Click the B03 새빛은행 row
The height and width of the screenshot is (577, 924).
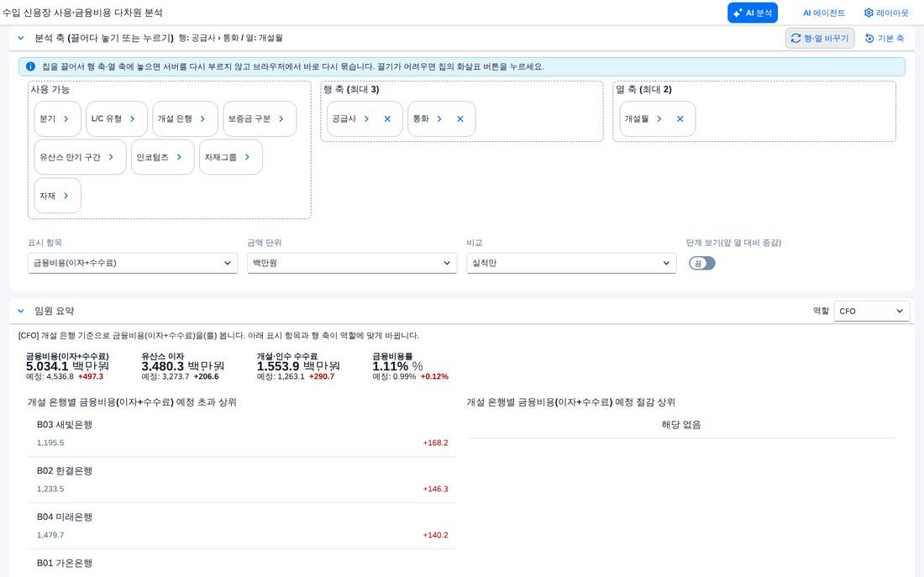pos(242,433)
